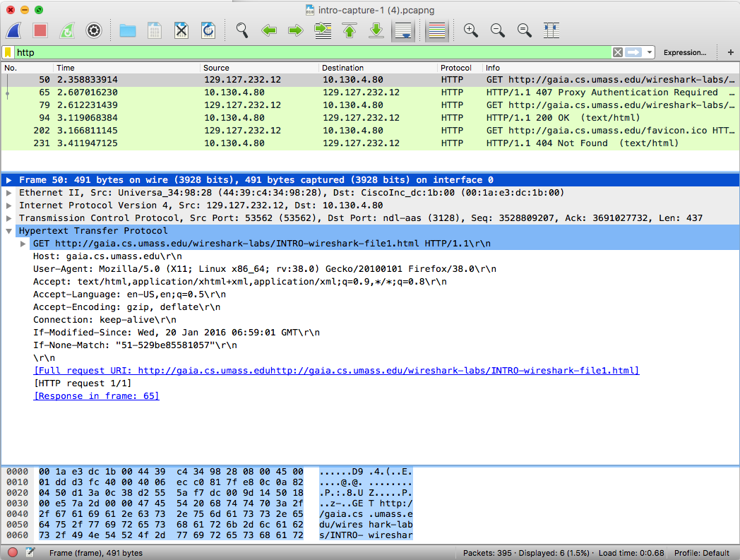Screen dimensions: 740x560
Task: Click the Profile: Default status item
Action: (x=703, y=553)
